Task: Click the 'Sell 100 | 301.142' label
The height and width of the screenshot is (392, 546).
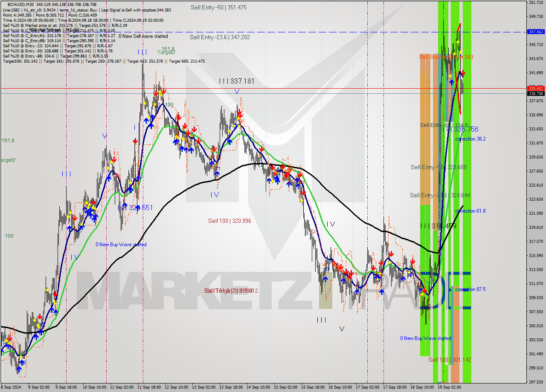Action: [450, 360]
